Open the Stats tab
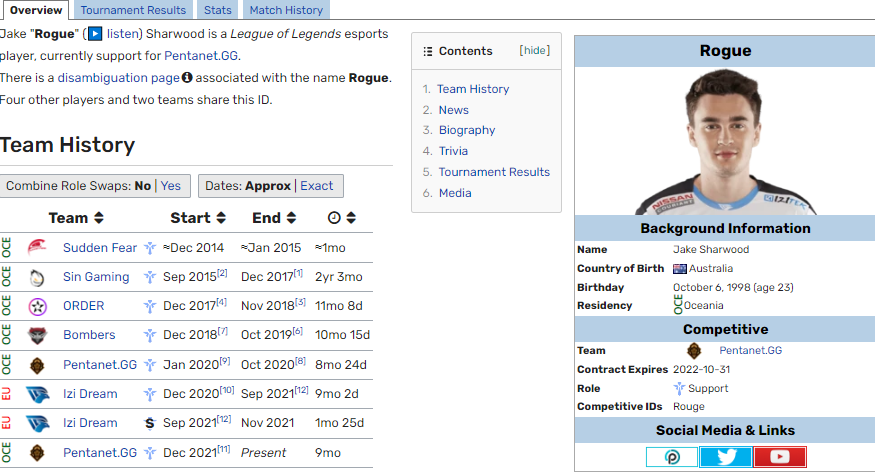This screenshot has width=875, height=472. [218, 10]
